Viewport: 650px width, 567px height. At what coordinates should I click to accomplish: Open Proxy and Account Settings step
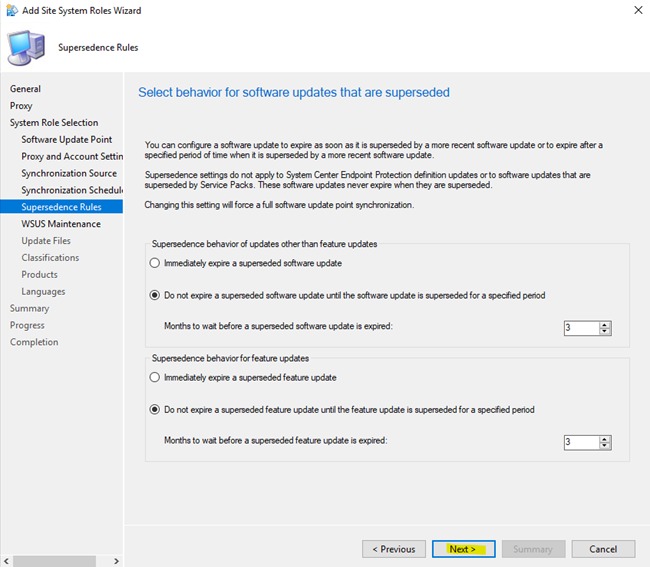tap(72, 157)
